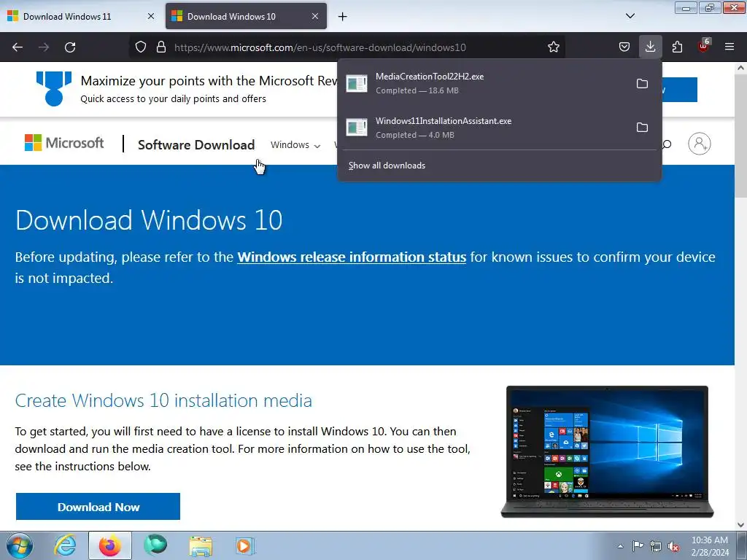The image size is (747, 560).
Task: Click scrollbar down arrow
Action: pyautogui.click(x=741, y=525)
